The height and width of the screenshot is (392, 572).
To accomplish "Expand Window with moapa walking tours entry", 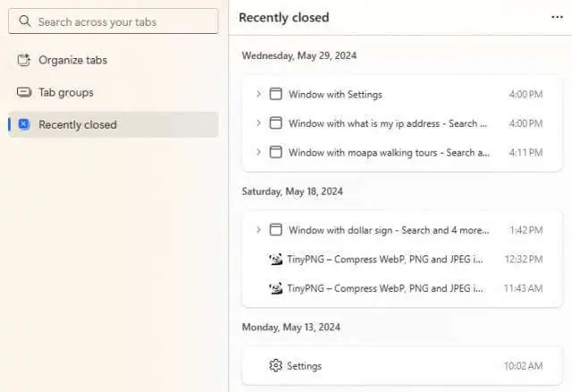I will pyautogui.click(x=258, y=152).
